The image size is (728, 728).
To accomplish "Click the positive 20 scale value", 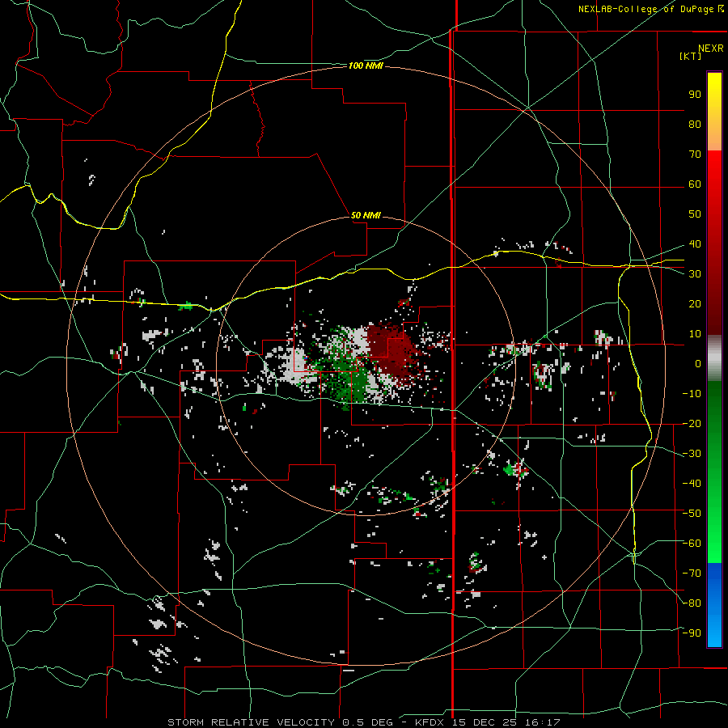I will (x=695, y=304).
